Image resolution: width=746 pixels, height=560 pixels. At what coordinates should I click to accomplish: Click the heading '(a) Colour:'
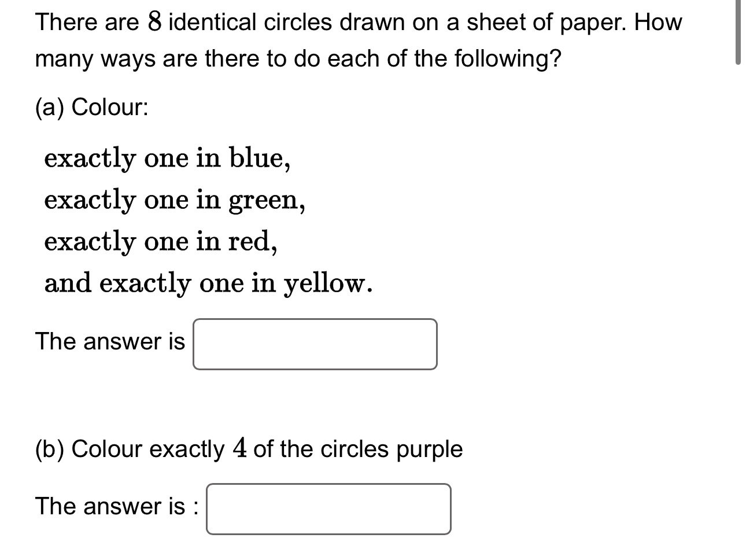click(x=91, y=106)
